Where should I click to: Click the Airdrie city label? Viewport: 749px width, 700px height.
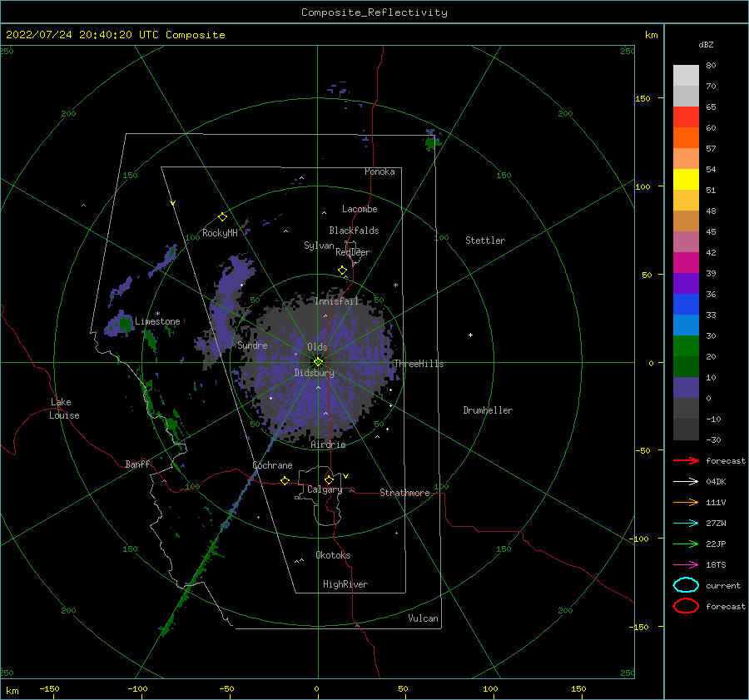pos(328,444)
